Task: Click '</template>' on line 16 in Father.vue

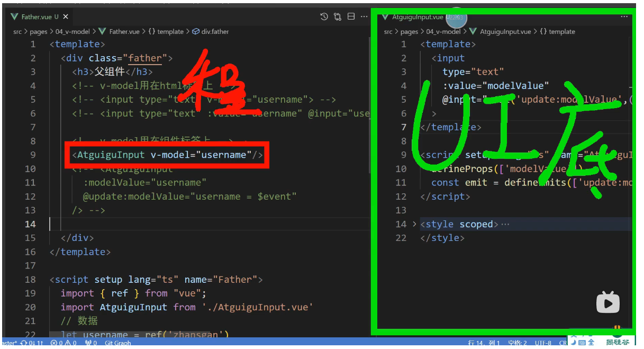Action: click(x=80, y=252)
